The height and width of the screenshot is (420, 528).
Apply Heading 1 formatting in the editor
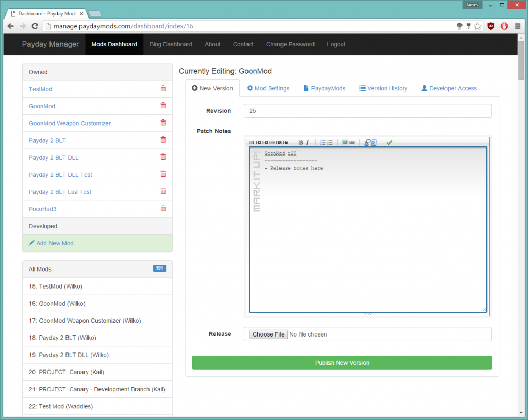pyautogui.click(x=252, y=143)
